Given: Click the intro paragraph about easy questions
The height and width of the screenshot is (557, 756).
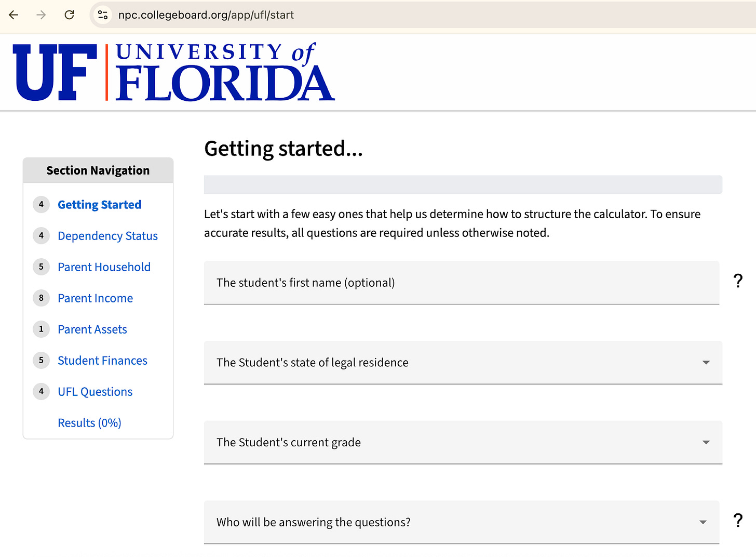Looking at the screenshot, I should tap(452, 223).
